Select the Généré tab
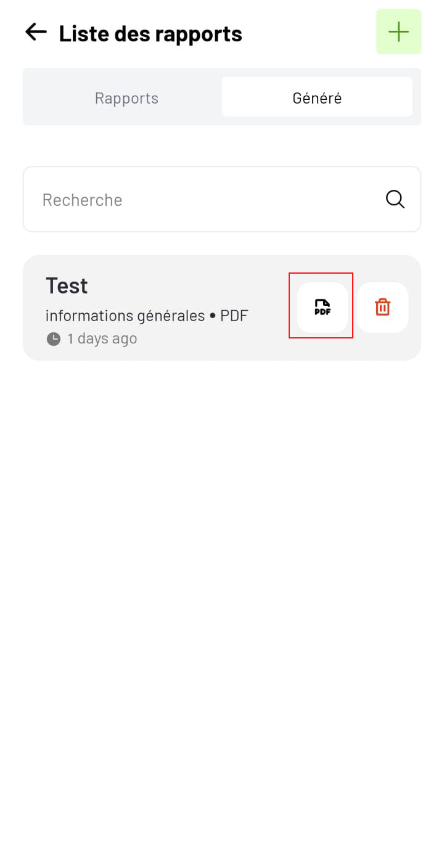Viewport: 444px width, 868px height. pyautogui.click(x=317, y=97)
